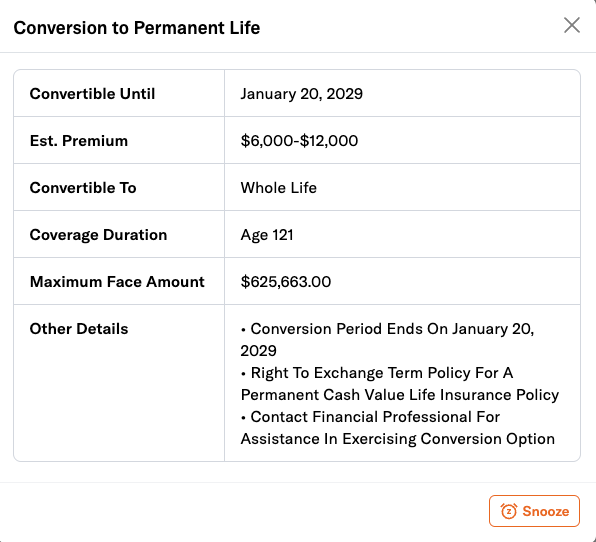Close the Conversion to Permanent Life dialog

click(572, 25)
